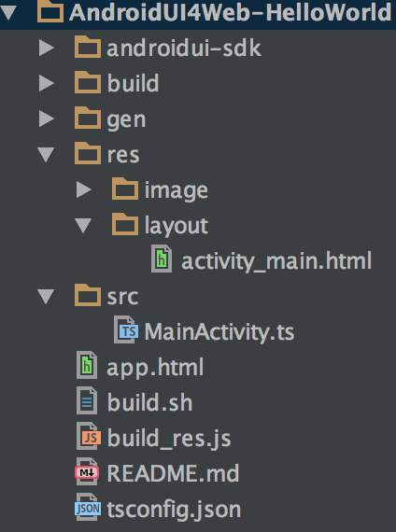This screenshot has height=532, width=396.
Task: Expand the androidui-sdk folder arrow
Action: point(47,48)
